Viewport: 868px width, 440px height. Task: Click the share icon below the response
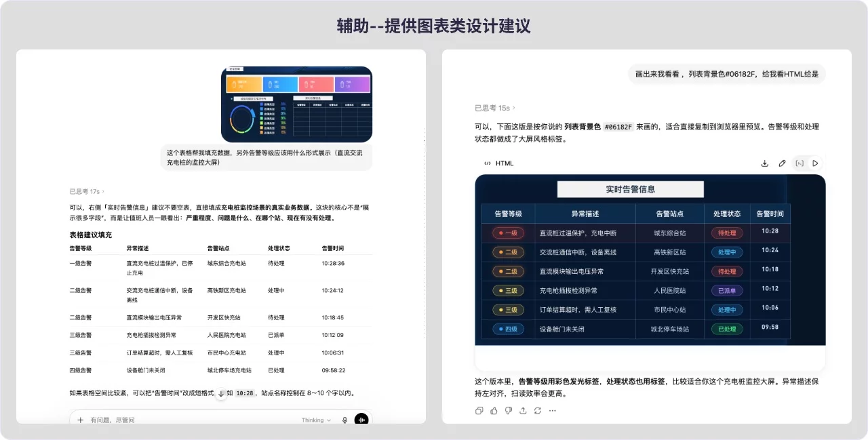pos(523,411)
